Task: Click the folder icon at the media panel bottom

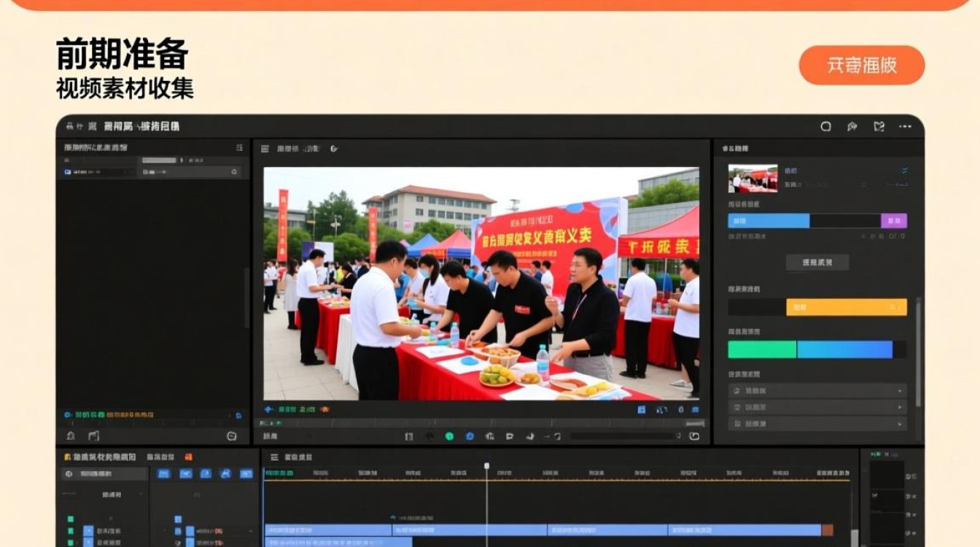Action: 93,435
